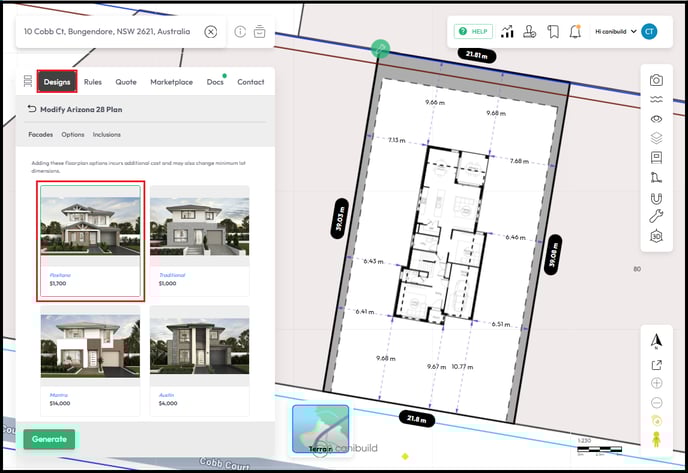Open the wrench settings tool
This screenshot has width=688, height=473.
pos(656,216)
